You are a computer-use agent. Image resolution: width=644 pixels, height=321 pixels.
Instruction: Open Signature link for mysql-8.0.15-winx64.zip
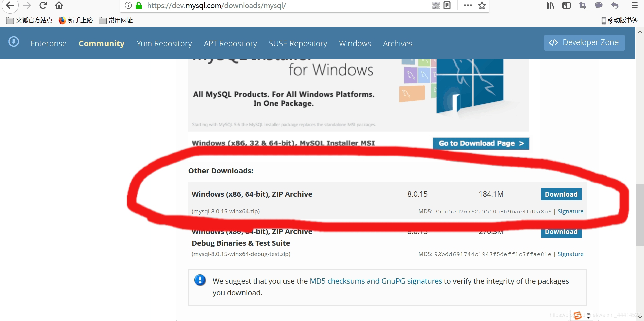(570, 211)
